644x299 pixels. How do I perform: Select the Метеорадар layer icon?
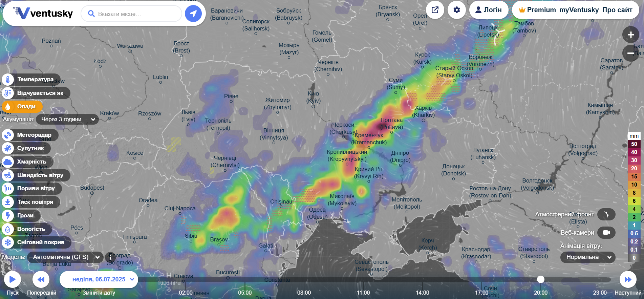coord(8,135)
